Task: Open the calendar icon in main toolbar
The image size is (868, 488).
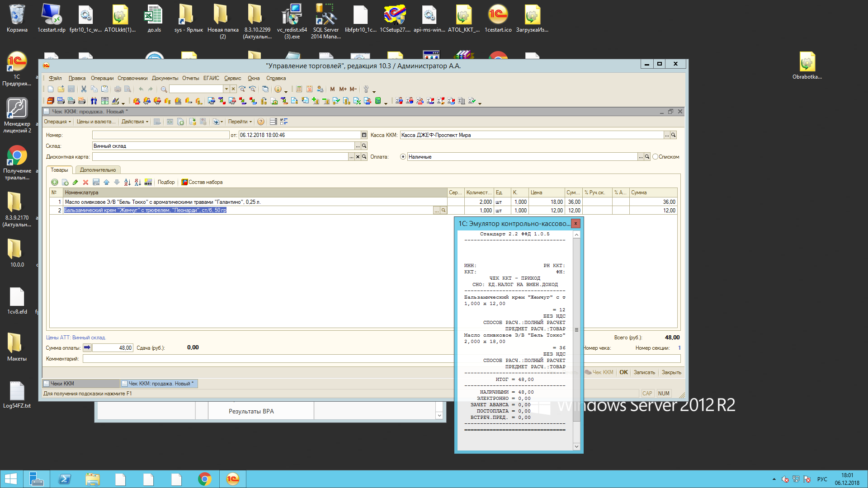Action: 310,89
